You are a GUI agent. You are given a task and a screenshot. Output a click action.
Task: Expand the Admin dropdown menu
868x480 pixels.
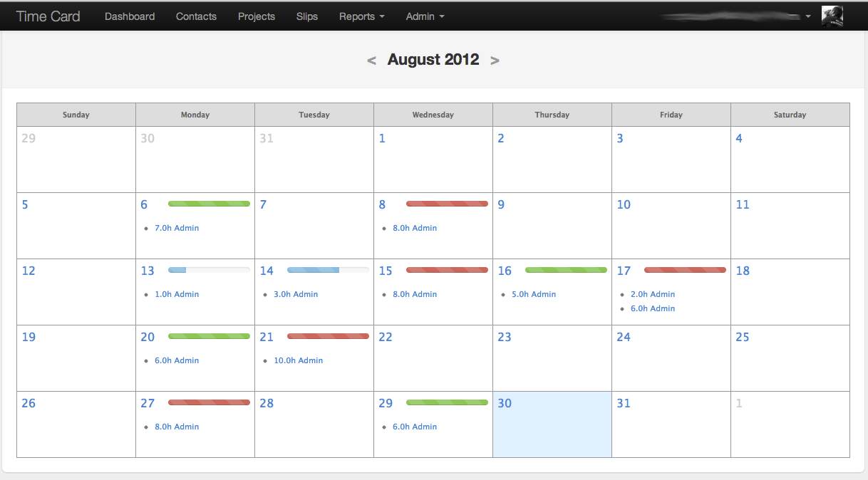click(425, 16)
